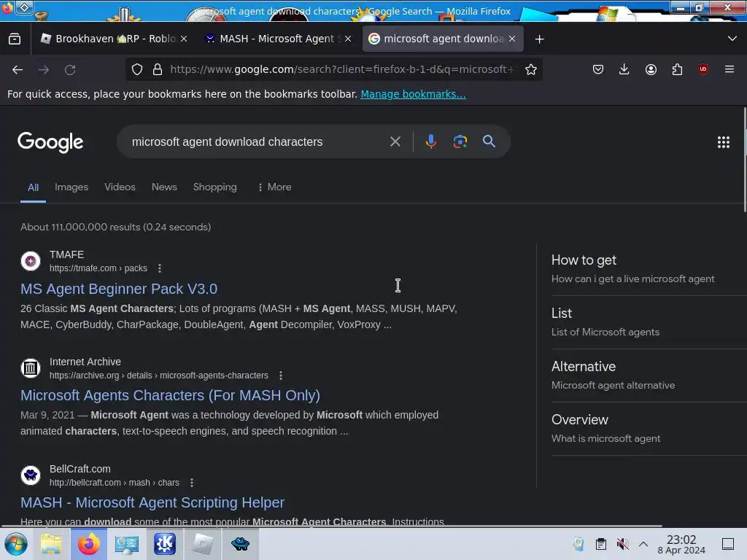Click the Internet Archive favicon
The width and height of the screenshot is (747, 560).
tap(31, 368)
